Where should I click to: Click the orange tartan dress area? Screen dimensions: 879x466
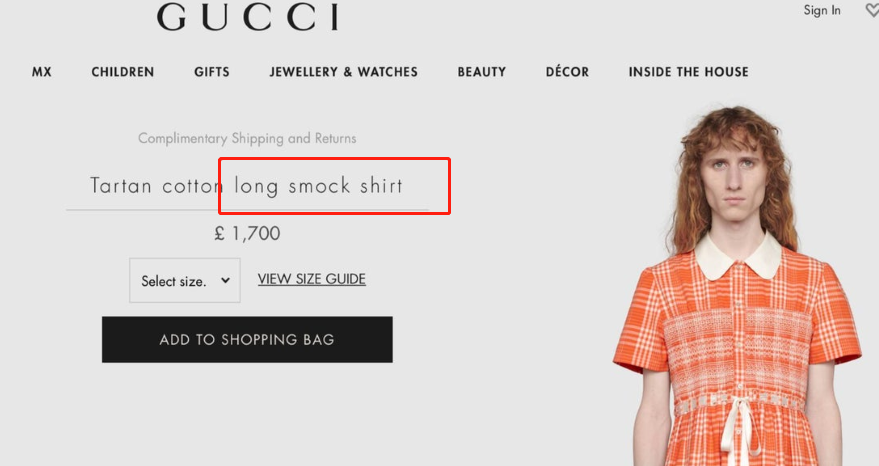point(739,359)
